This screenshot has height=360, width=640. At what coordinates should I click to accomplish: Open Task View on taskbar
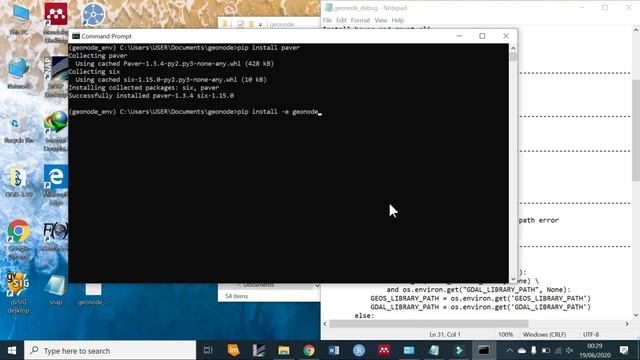[208, 350]
